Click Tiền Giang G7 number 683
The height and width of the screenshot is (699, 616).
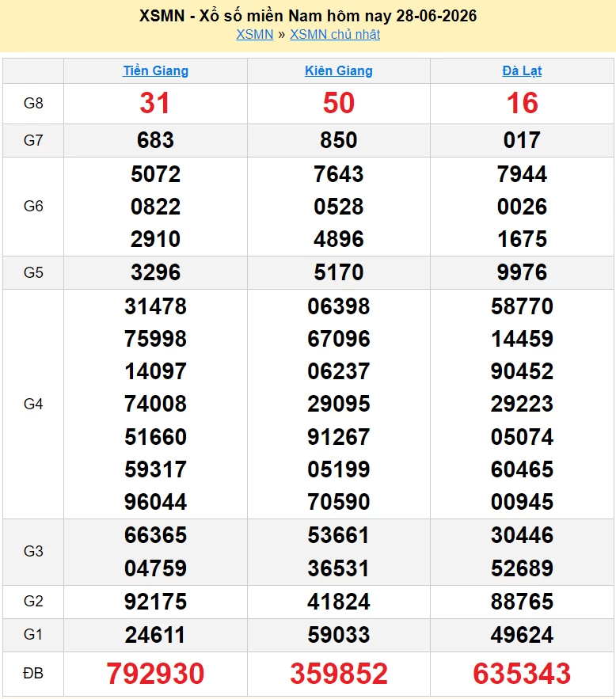tap(155, 140)
